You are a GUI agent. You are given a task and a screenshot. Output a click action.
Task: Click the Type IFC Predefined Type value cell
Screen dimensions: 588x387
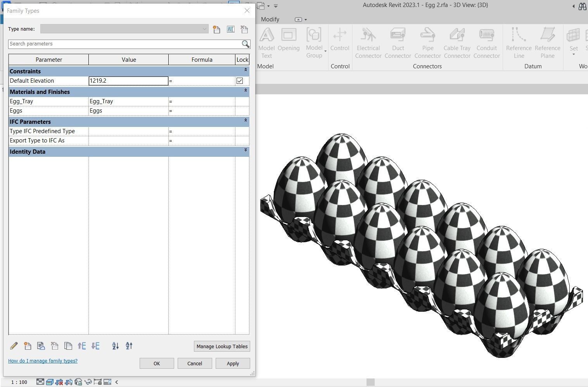tap(128, 131)
